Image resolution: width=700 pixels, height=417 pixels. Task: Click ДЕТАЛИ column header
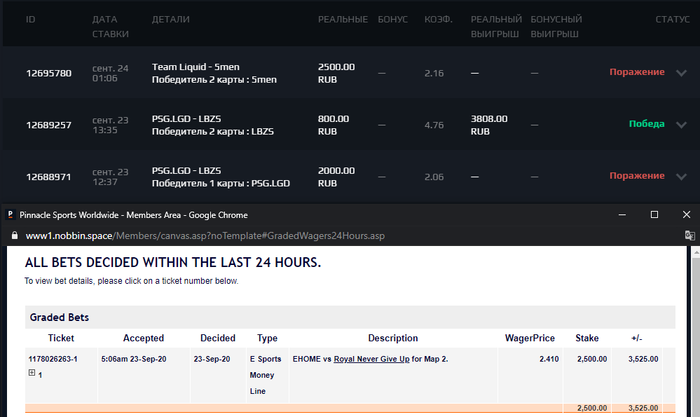tap(171, 20)
